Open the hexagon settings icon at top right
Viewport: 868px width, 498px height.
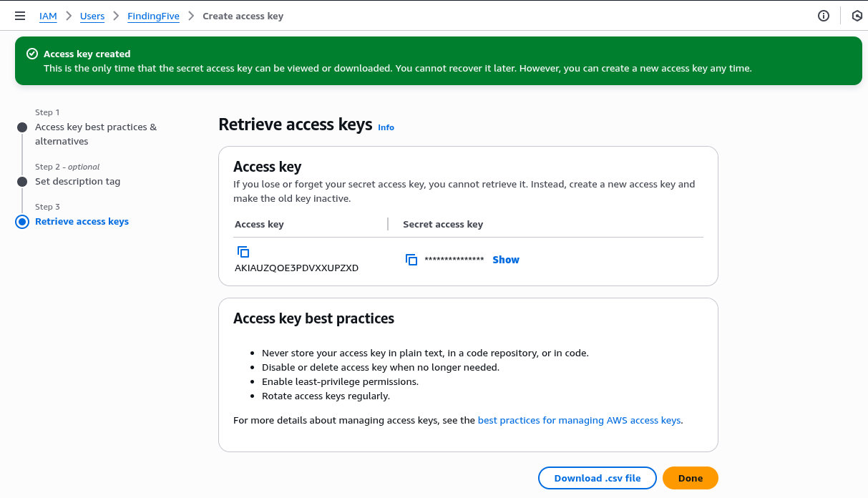[x=857, y=16]
